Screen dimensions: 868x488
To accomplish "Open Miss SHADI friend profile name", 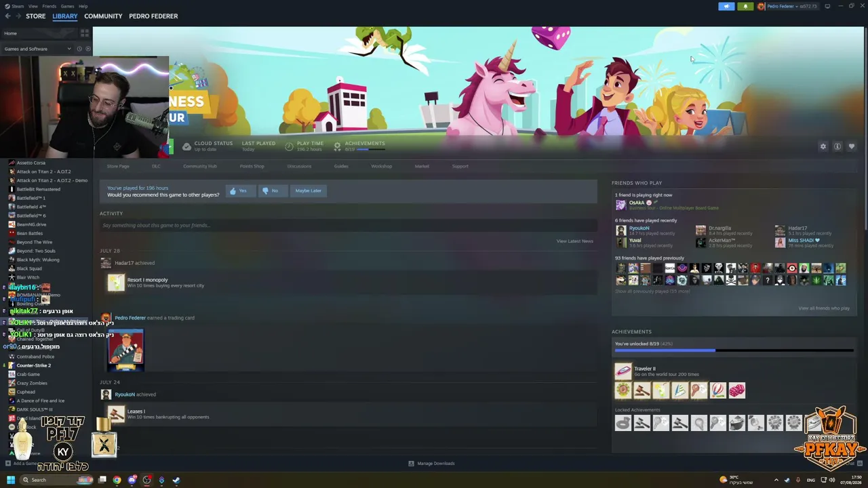I will [x=804, y=240].
